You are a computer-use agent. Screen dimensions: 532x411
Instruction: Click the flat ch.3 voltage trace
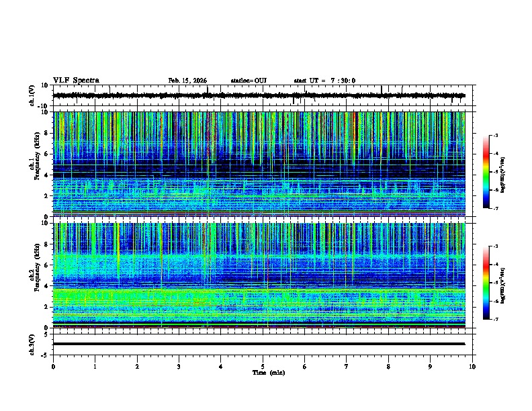click(259, 344)
